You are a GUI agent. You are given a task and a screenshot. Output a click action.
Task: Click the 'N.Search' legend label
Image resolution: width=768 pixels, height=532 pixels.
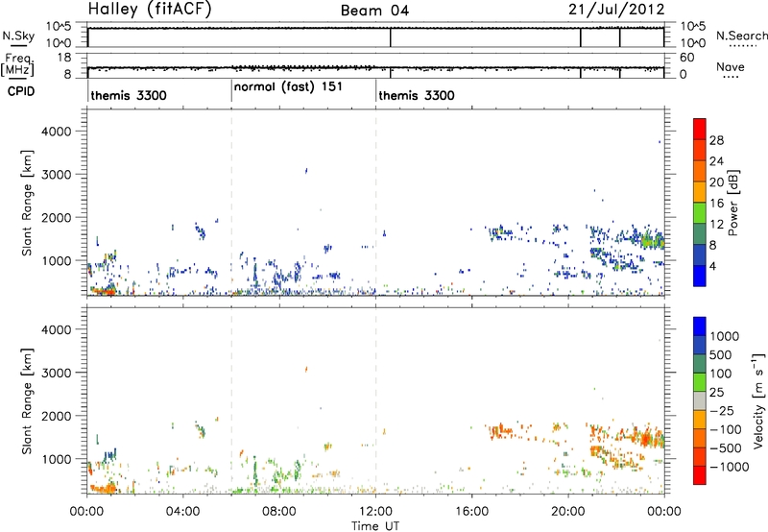tap(742, 36)
